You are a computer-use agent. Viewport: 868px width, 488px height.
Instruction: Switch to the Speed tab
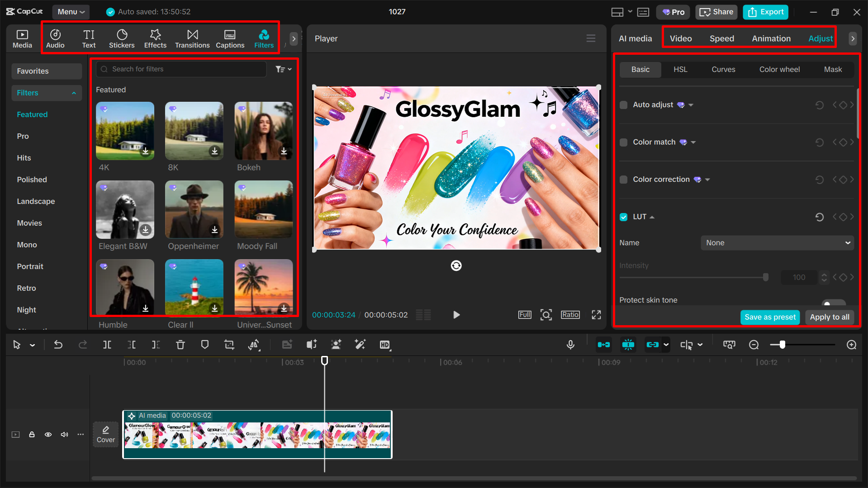click(721, 38)
